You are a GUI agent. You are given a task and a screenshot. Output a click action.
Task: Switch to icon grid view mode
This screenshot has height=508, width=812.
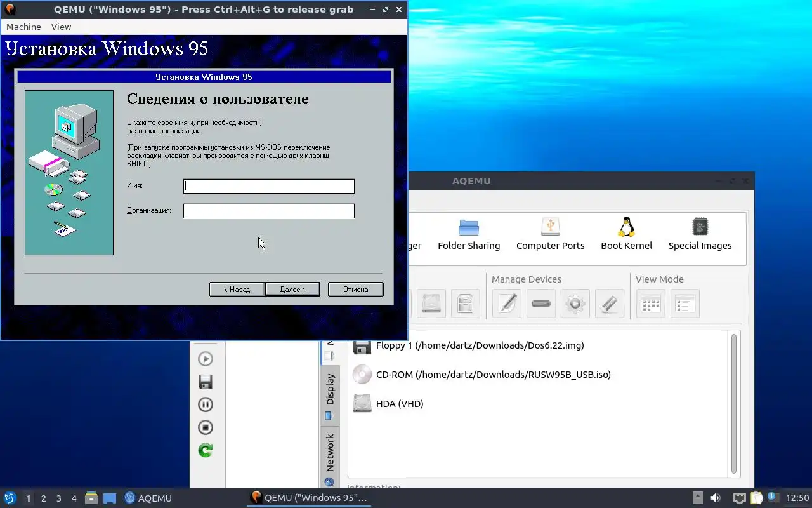tap(651, 304)
